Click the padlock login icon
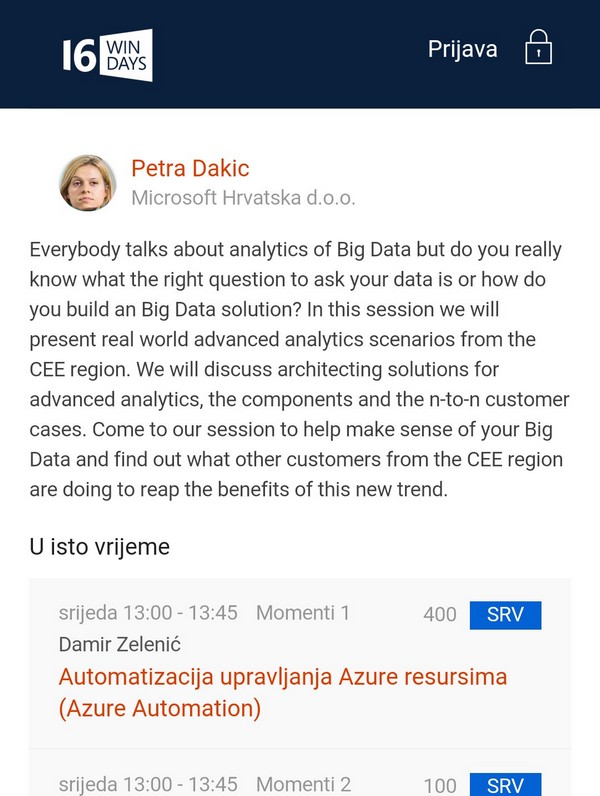This screenshot has height=796, width=600. point(538,49)
